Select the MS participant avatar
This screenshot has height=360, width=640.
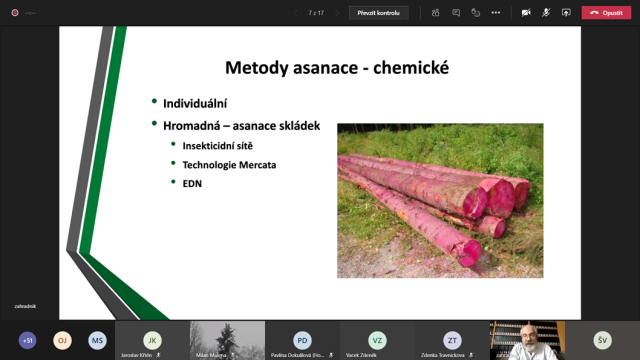(97, 340)
